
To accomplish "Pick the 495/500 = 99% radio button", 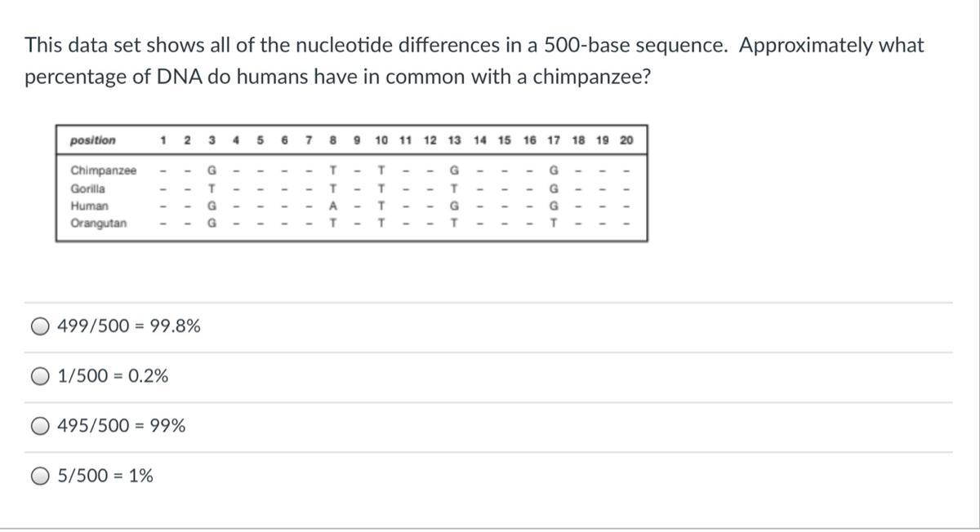I will [41, 426].
